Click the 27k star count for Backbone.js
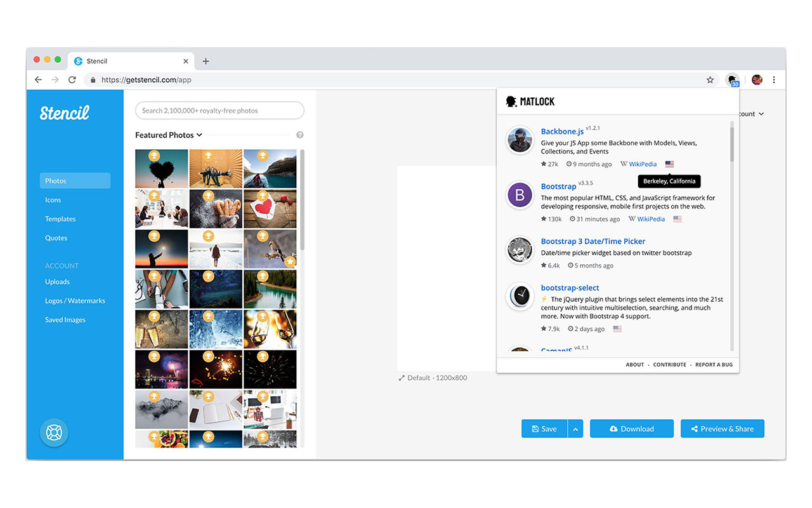Viewport: 812px width, 508px height. point(549,164)
